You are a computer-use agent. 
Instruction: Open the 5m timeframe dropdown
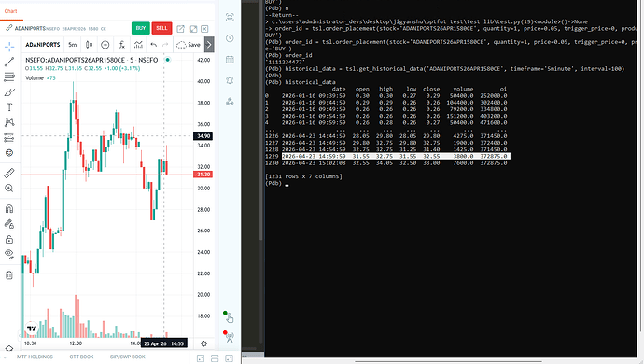click(x=73, y=45)
